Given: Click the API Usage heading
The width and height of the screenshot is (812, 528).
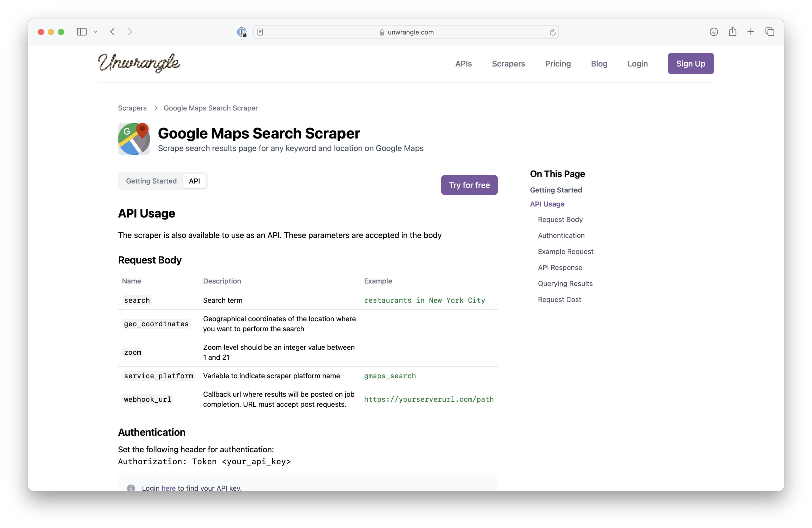Looking at the screenshot, I should click(x=147, y=213).
